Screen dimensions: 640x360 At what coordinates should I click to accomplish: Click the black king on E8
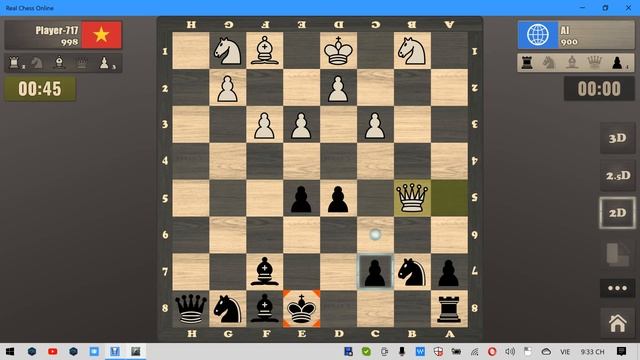click(301, 309)
